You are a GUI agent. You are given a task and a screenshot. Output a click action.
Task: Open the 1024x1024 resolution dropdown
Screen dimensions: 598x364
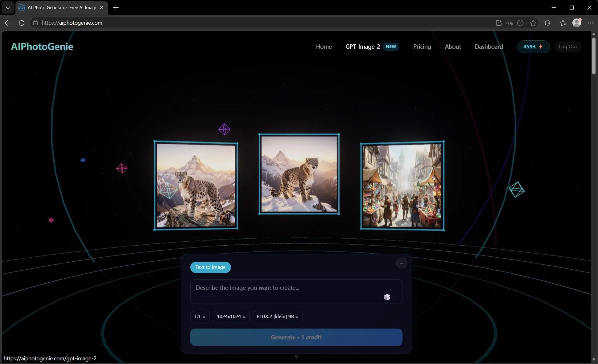(x=231, y=317)
